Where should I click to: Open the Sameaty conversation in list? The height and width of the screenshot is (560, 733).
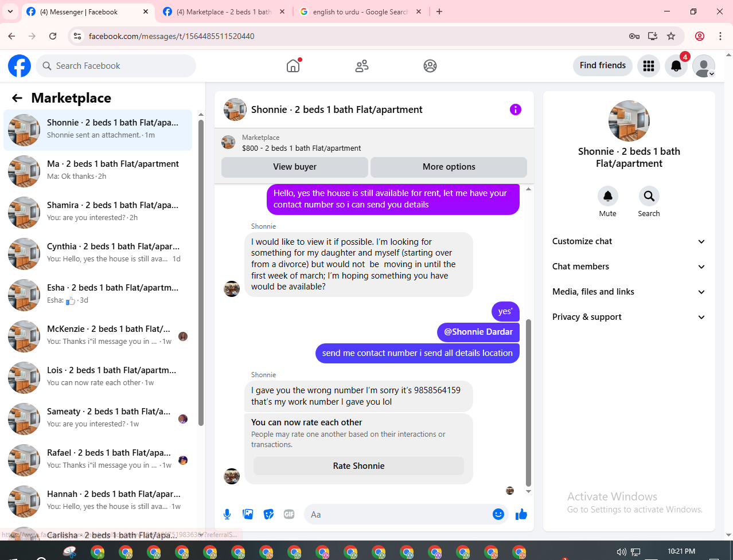coord(98,419)
